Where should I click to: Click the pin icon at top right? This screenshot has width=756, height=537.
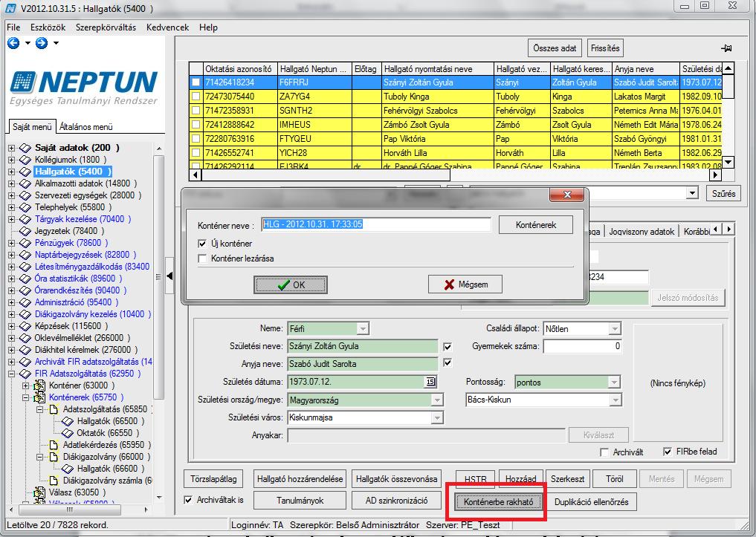pos(726,48)
